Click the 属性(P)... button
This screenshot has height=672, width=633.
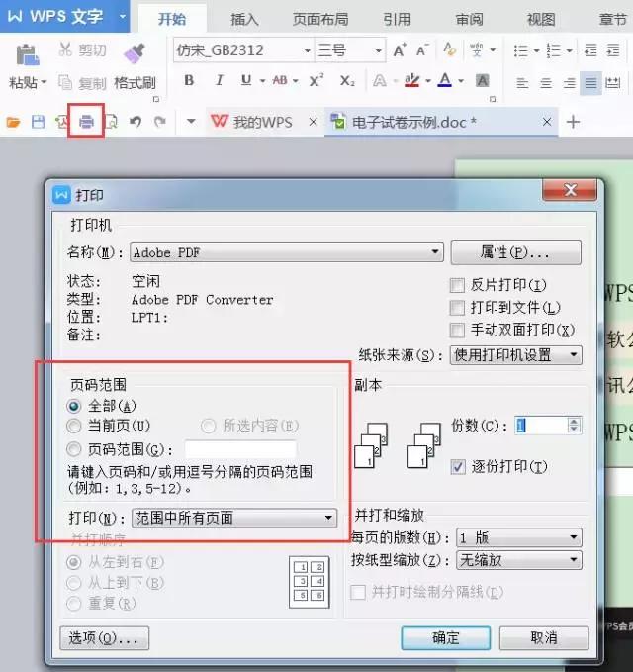tap(515, 252)
